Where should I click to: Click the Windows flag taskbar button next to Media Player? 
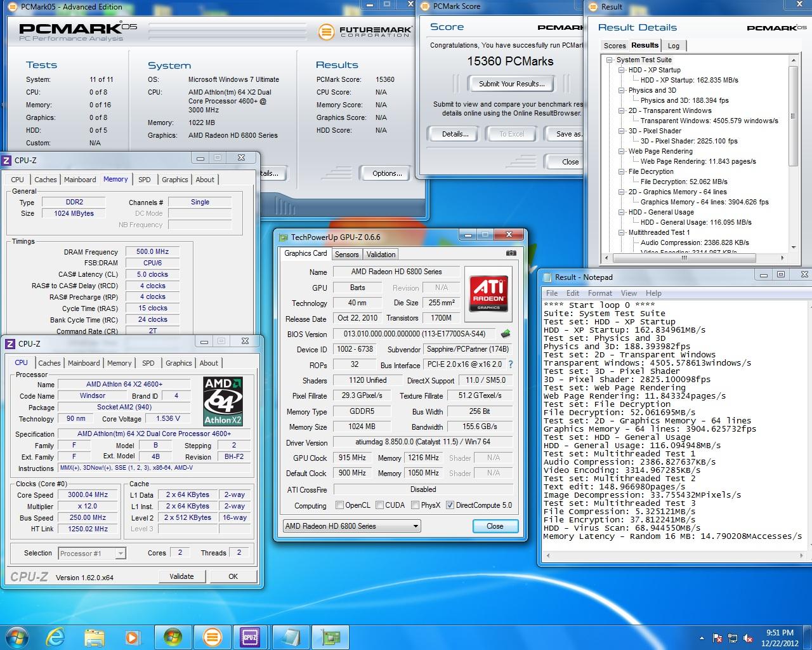coord(173,637)
